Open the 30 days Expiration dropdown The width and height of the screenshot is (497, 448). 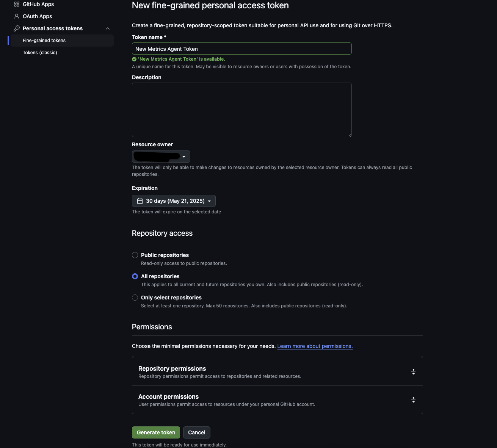pyautogui.click(x=174, y=201)
